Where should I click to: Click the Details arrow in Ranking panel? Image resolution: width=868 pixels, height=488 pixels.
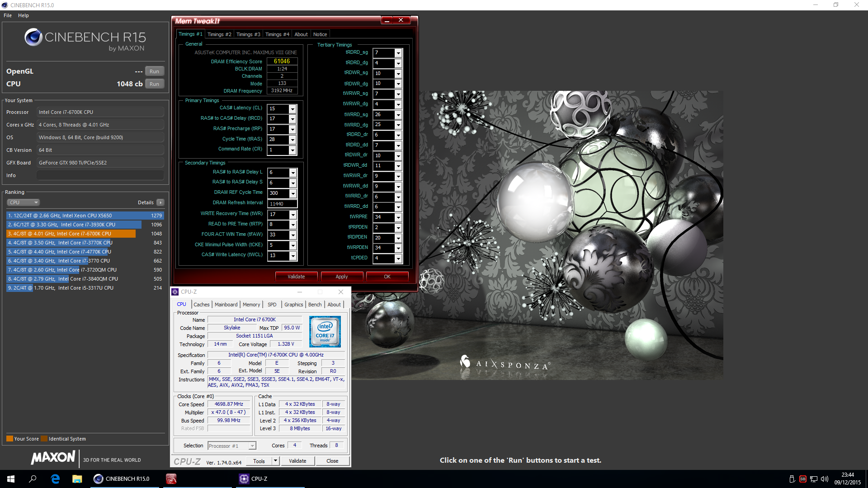[160, 202]
